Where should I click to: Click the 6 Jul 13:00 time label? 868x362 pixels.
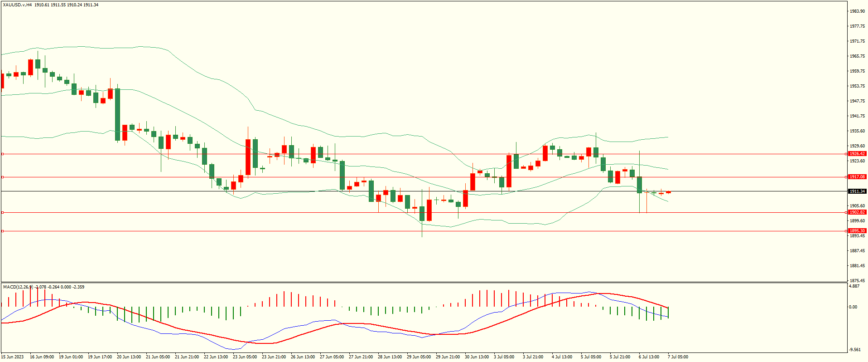pyautogui.click(x=649, y=357)
